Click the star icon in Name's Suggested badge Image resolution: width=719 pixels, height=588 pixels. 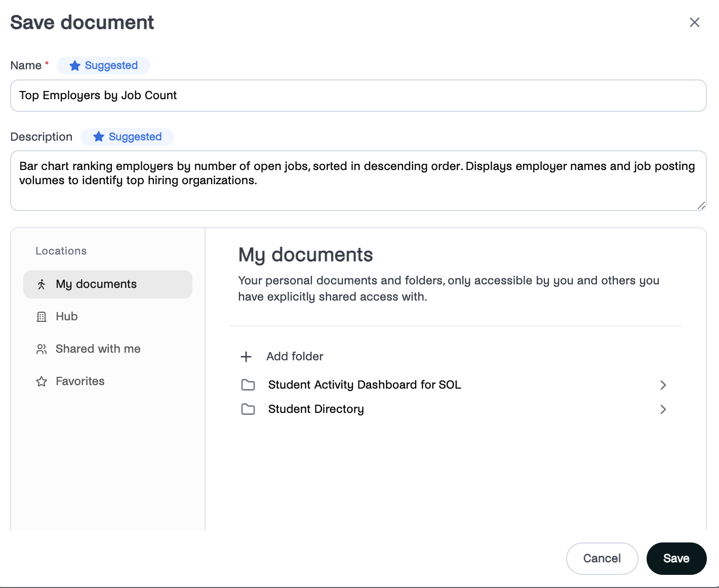point(75,65)
